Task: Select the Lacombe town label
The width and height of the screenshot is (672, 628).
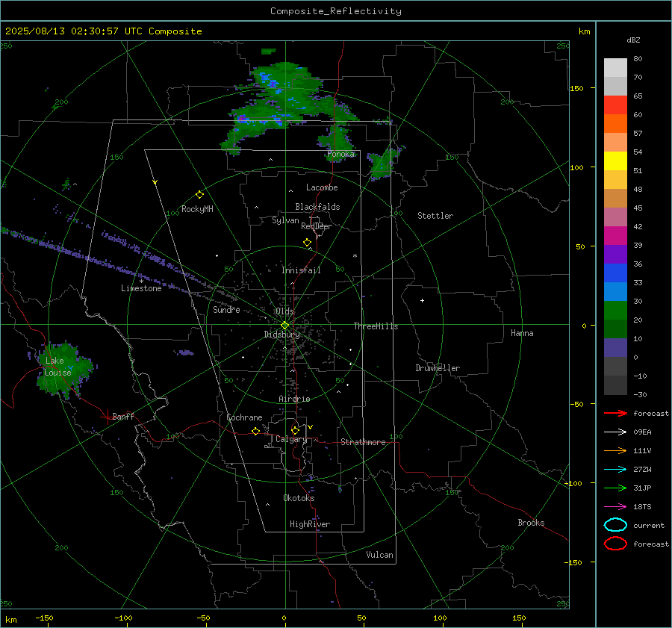Action: (322, 187)
